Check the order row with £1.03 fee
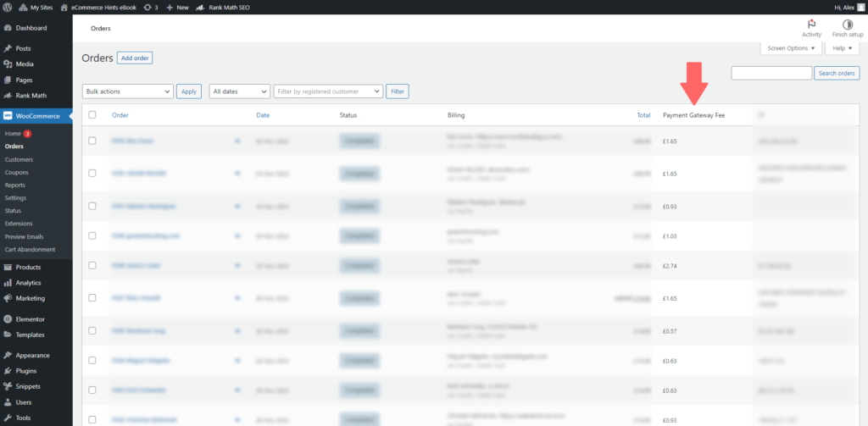Screen dimensions: 868x426 click(x=92, y=235)
